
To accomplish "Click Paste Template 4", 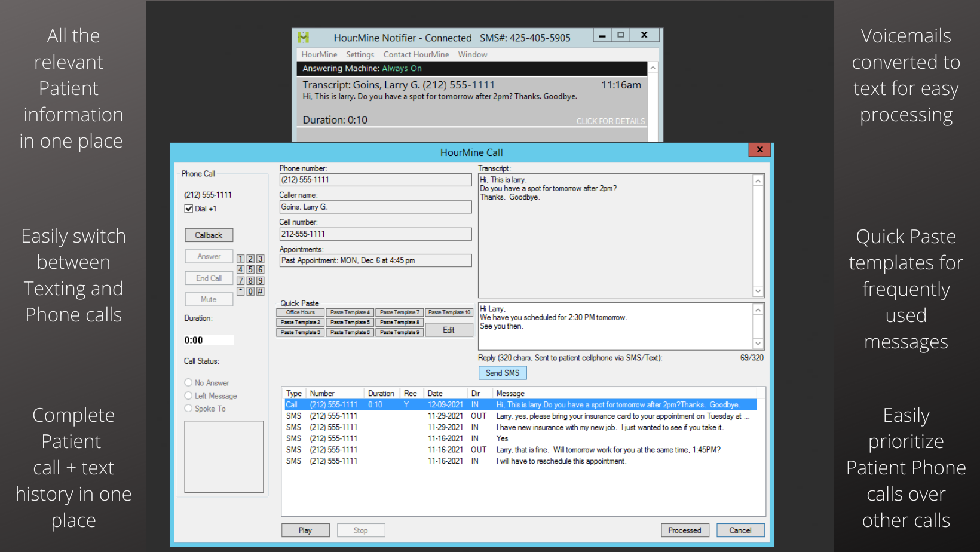I will click(350, 312).
